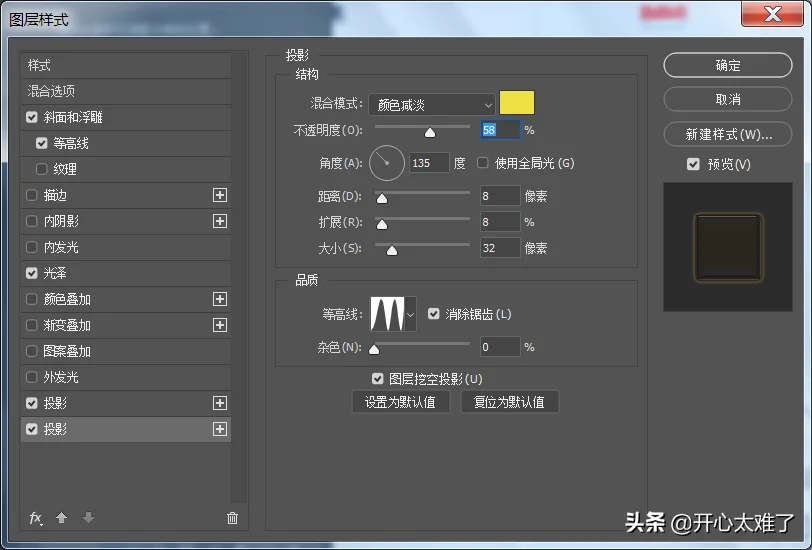The height and width of the screenshot is (550, 812).
Task: Open the yellow shadow color swatch
Action: pos(517,103)
